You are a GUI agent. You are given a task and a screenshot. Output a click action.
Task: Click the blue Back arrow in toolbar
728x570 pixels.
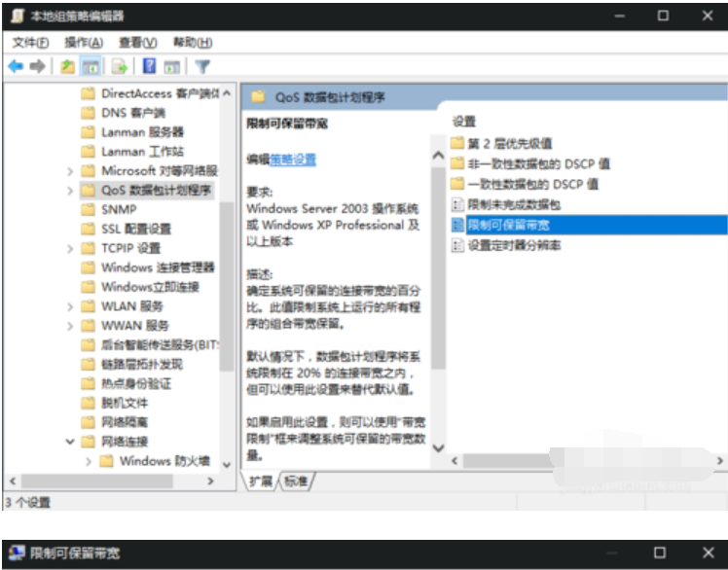pyautogui.click(x=16, y=67)
